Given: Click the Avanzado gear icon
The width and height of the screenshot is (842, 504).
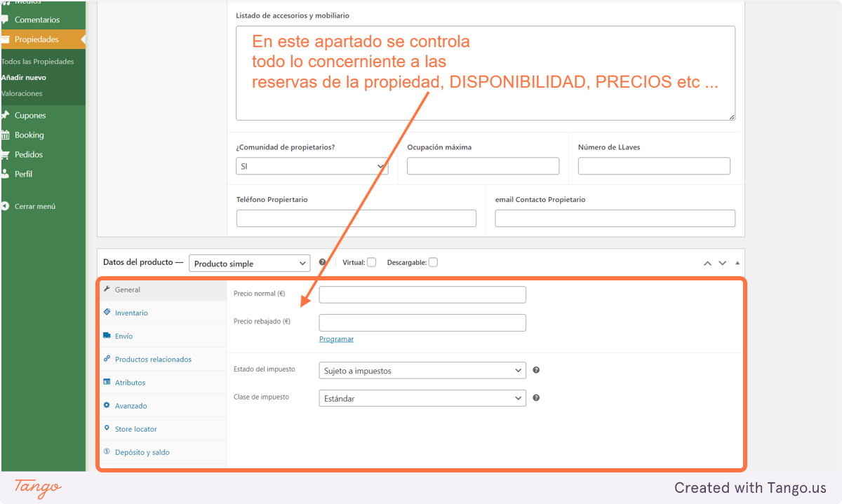Looking at the screenshot, I should [107, 405].
